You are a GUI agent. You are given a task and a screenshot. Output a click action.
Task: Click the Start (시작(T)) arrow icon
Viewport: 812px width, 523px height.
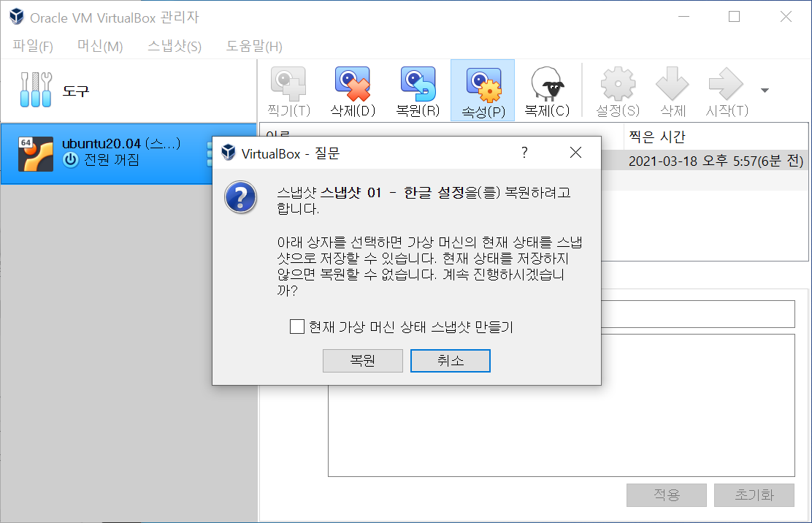point(727,91)
